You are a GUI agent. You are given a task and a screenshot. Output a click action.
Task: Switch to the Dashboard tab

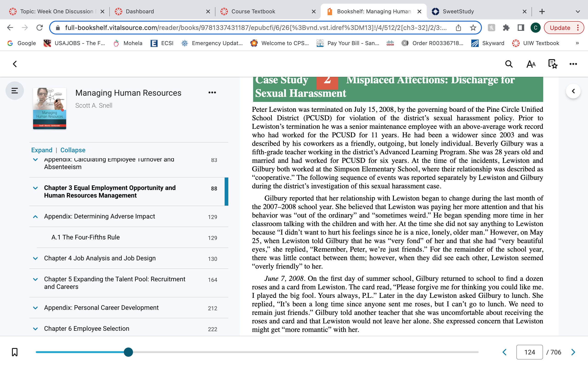tap(140, 11)
